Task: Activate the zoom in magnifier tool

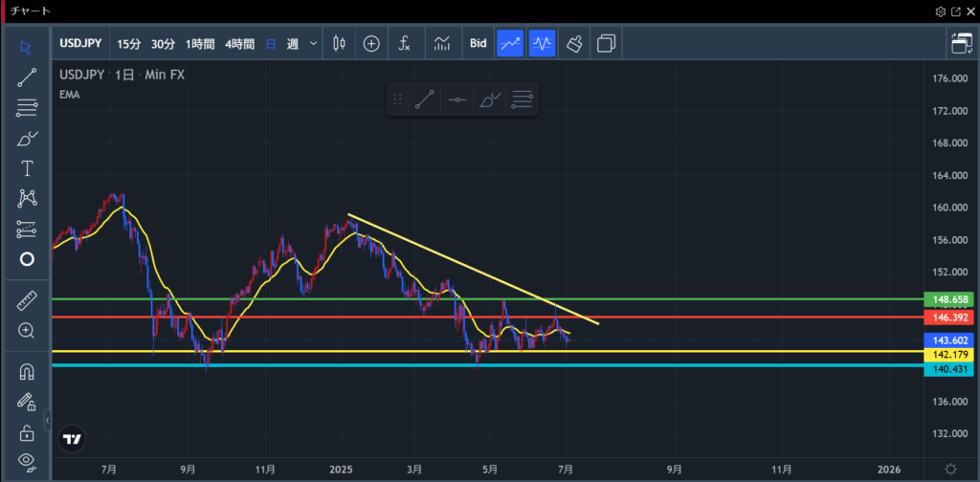Action: tap(26, 330)
